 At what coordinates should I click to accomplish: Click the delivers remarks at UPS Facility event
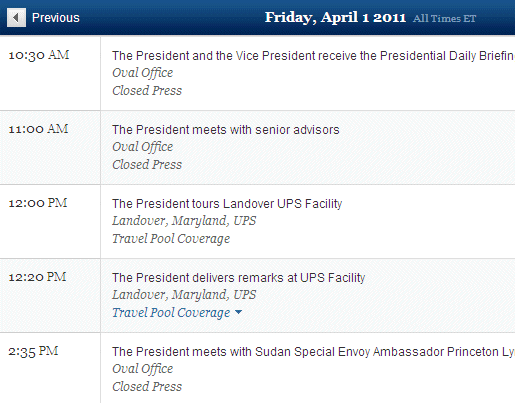(x=239, y=278)
